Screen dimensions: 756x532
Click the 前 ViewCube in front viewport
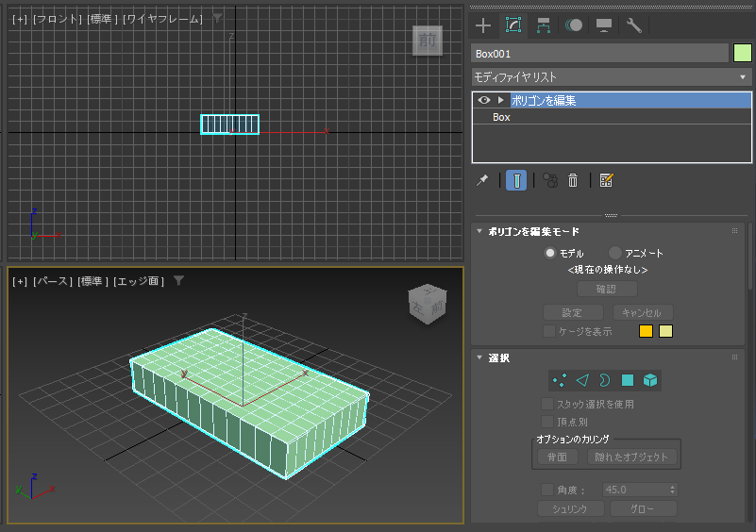pos(428,40)
